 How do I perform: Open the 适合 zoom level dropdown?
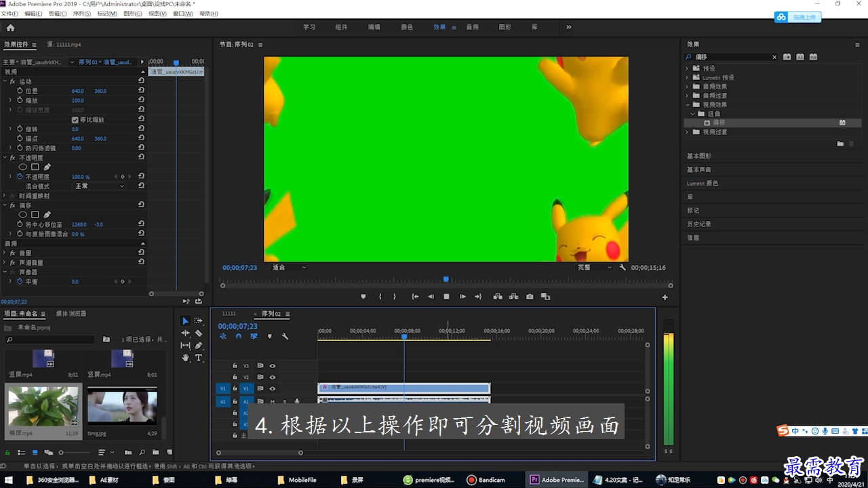[x=289, y=268]
